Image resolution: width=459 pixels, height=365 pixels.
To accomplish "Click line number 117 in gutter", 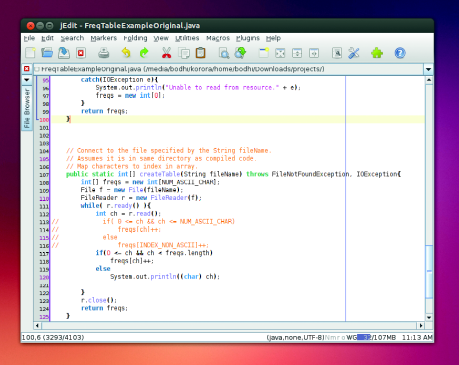I will pos(44,253).
